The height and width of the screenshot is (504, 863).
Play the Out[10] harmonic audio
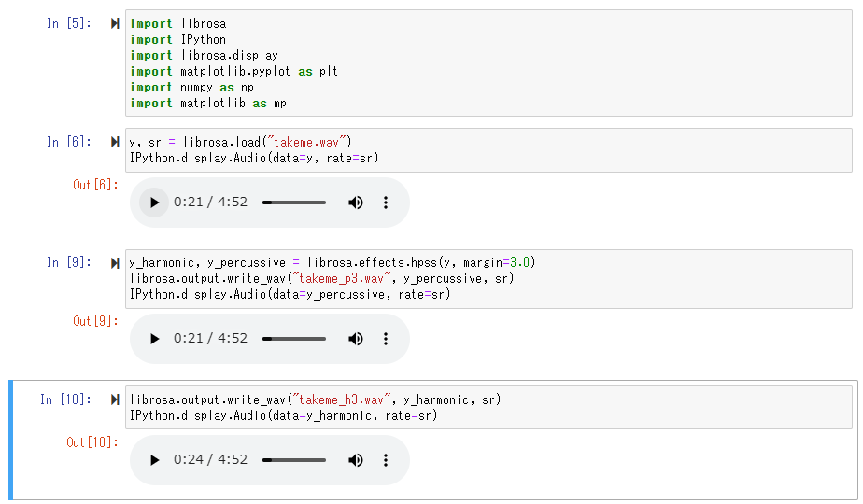[x=155, y=460]
